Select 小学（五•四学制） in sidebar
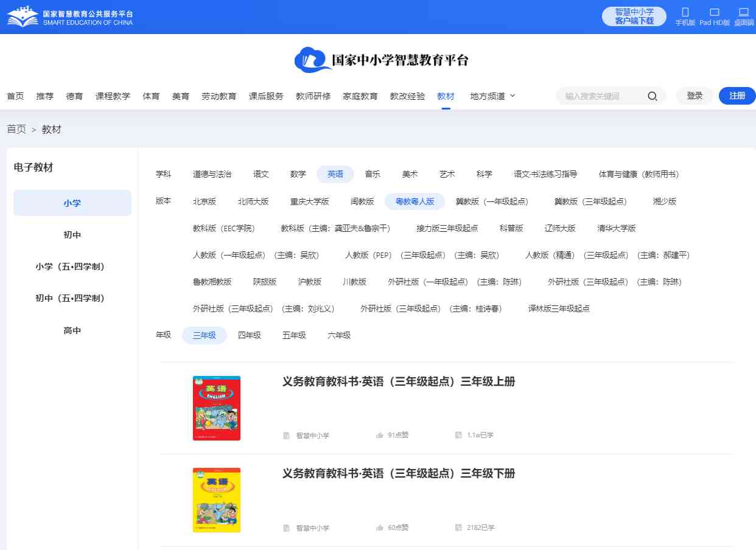Screen dimensions: 756x550 click(x=72, y=266)
